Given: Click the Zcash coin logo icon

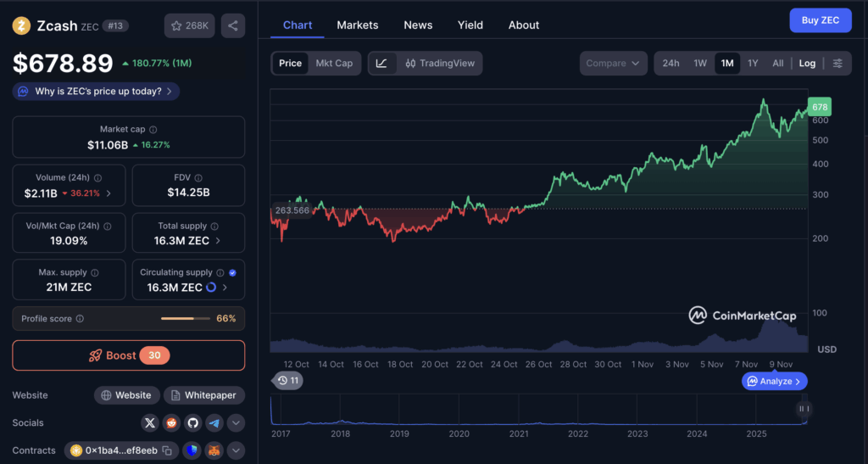Looking at the screenshot, I should point(21,25).
